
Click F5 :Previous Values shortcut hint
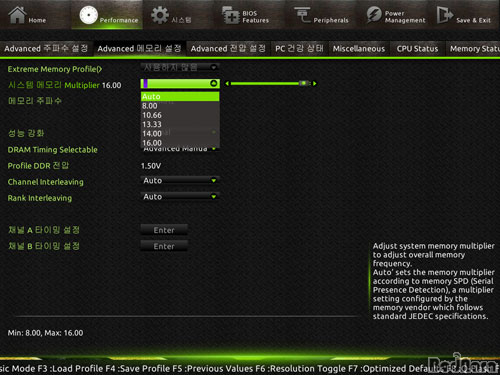coord(213,369)
